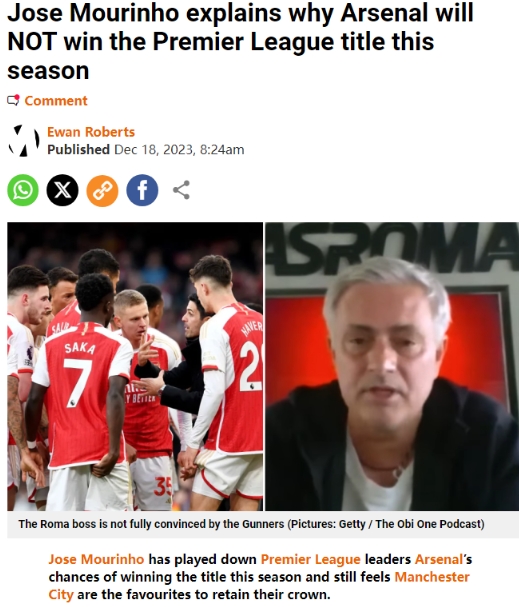Copy article link with orange chain icon
The height and width of the screenshot is (607, 519).
click(x=102, y=190)
